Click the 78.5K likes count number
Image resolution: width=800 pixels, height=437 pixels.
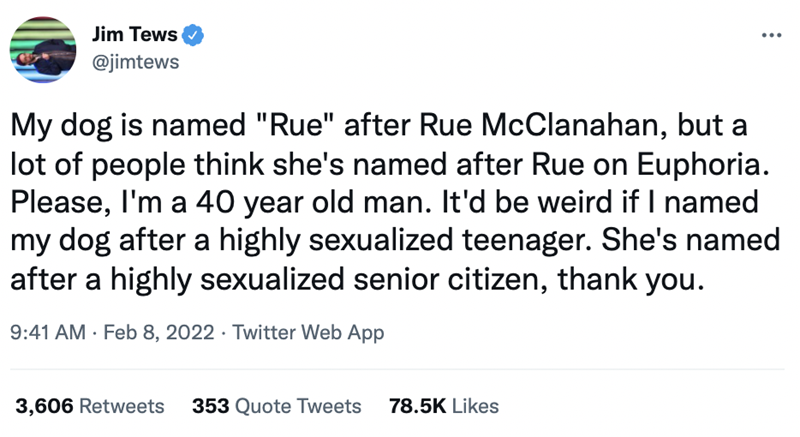(414, 407)
